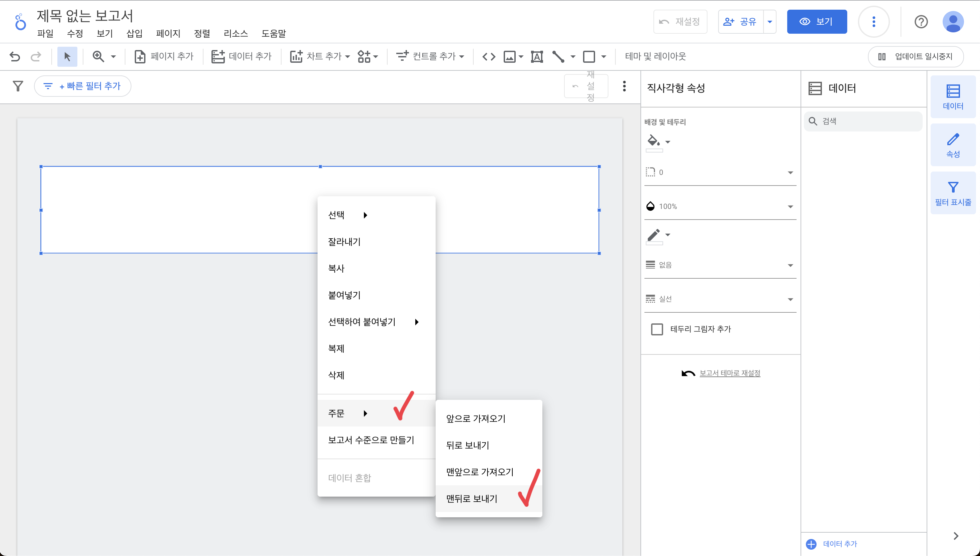Choose 맨뒤로 보내기 in submenu
Viewport: 980px width, 556px height.
click(x=472, y=498)
